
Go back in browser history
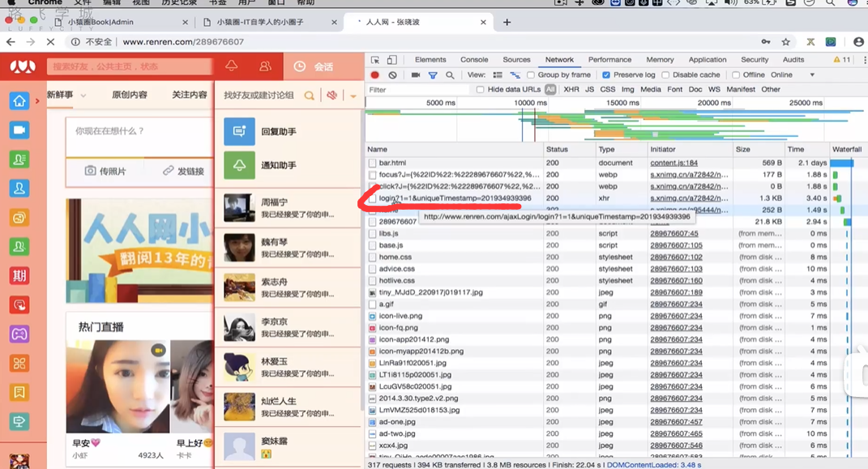tap(11, 41)
